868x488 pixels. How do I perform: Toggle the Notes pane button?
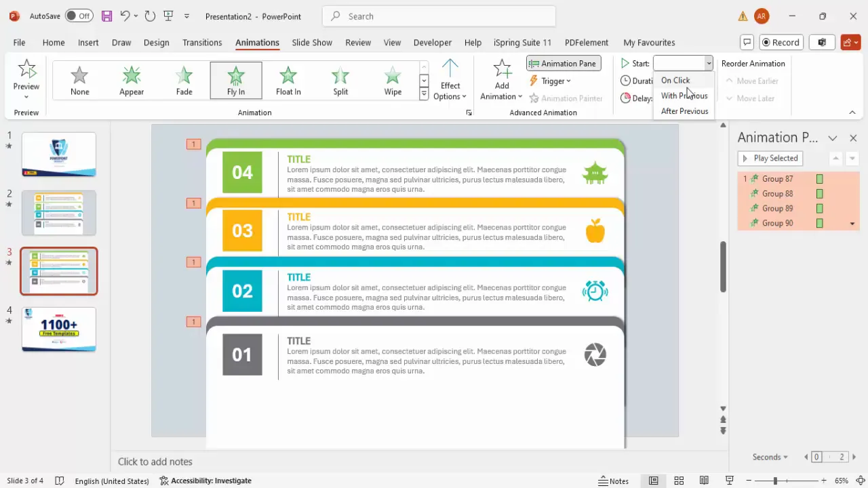pyautogui.click(x=614, y=481)
